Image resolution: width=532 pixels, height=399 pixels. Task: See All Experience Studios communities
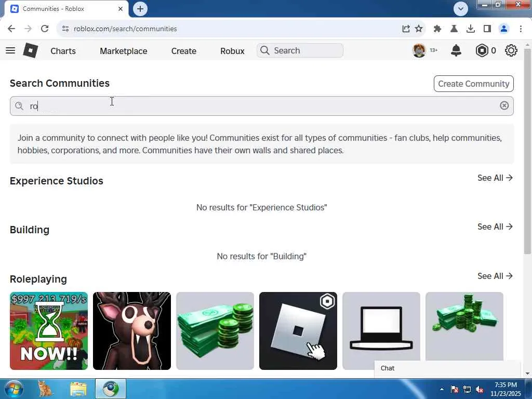click(x=495, y=178)
